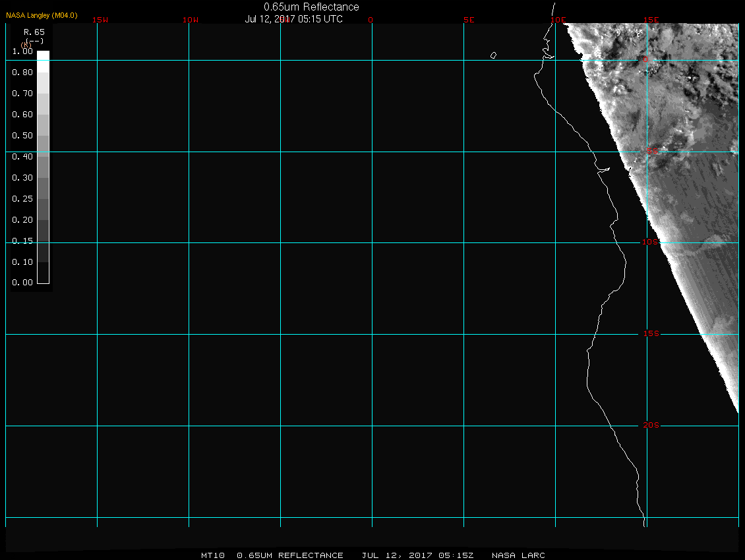Click the 10W longitude label
Screen dimensions: 745x560
[191, 20]
